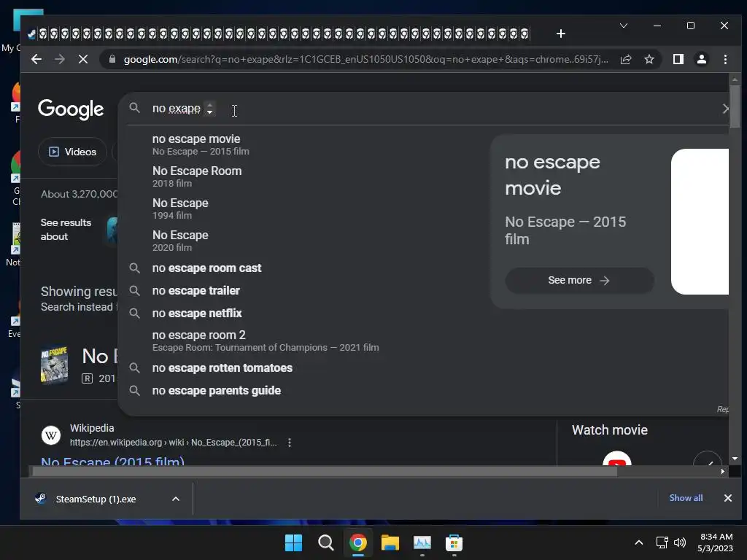Click the stepper arrows next to 'no exape'
The width and height of the screenshot is (747, 560).
click(209, 109)
